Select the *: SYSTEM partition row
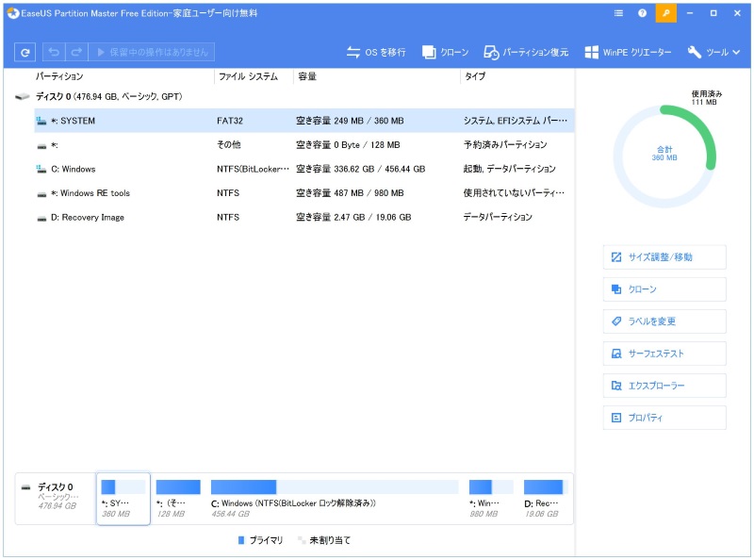754x560 pixels. [x=304, y=121]
